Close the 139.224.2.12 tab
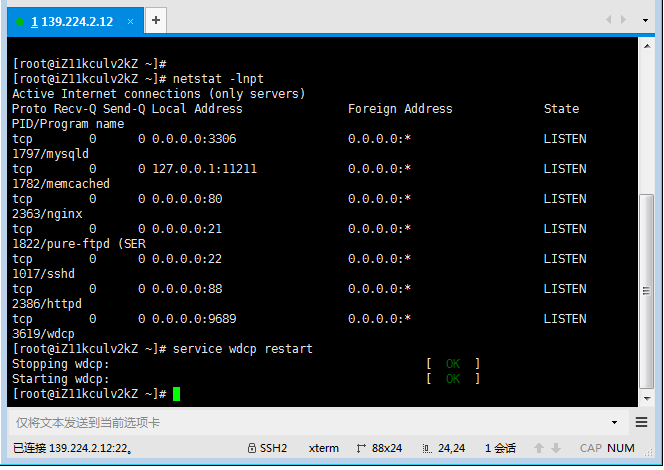664x470 pixels. coord(130,22)
